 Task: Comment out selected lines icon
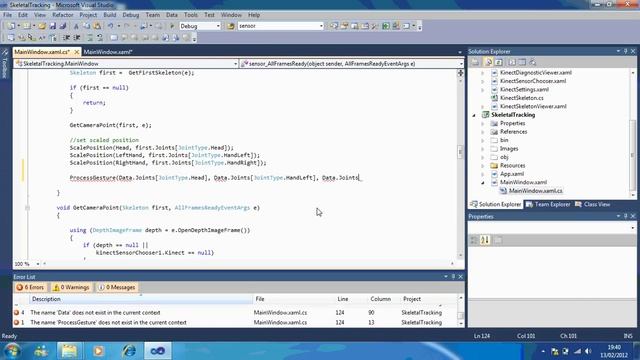(90, 38)
